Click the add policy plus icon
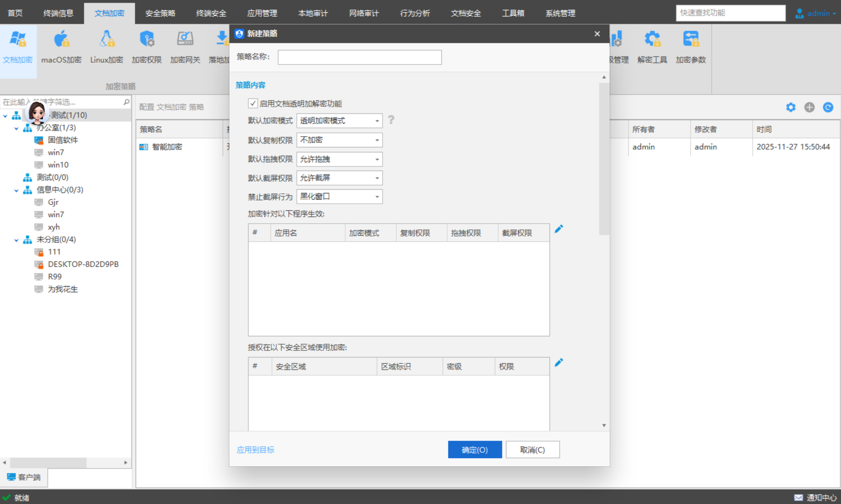Viewport: 841px width, 504px height. 809,107
